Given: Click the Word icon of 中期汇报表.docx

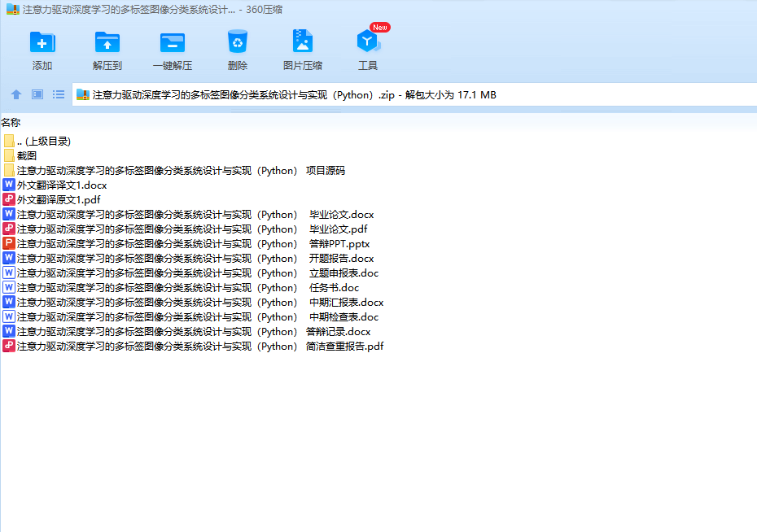Looking at the screenshot, I should click(9, 302).
